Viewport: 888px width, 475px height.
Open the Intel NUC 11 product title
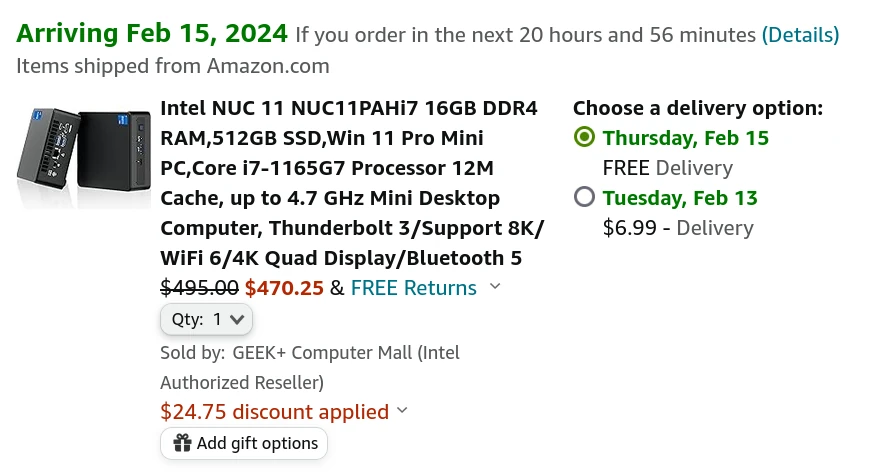click(x=352, y=183)
